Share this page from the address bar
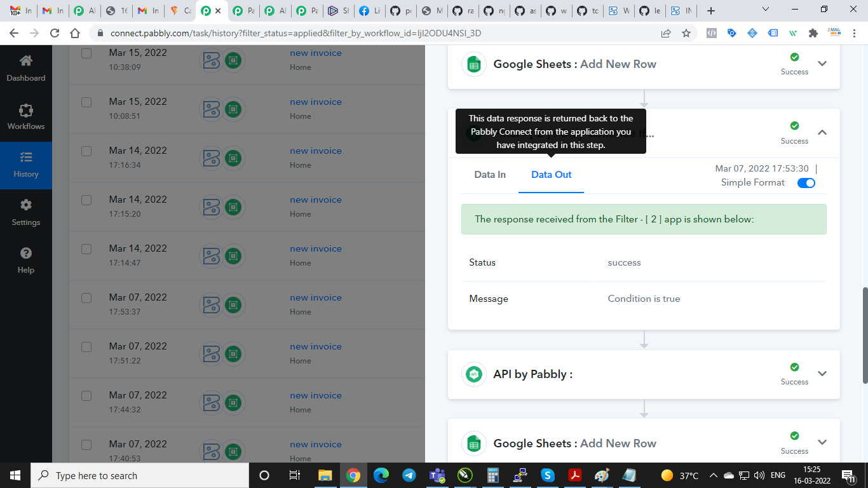This screenshot has height=488, width=868. (x=666, y=33)
